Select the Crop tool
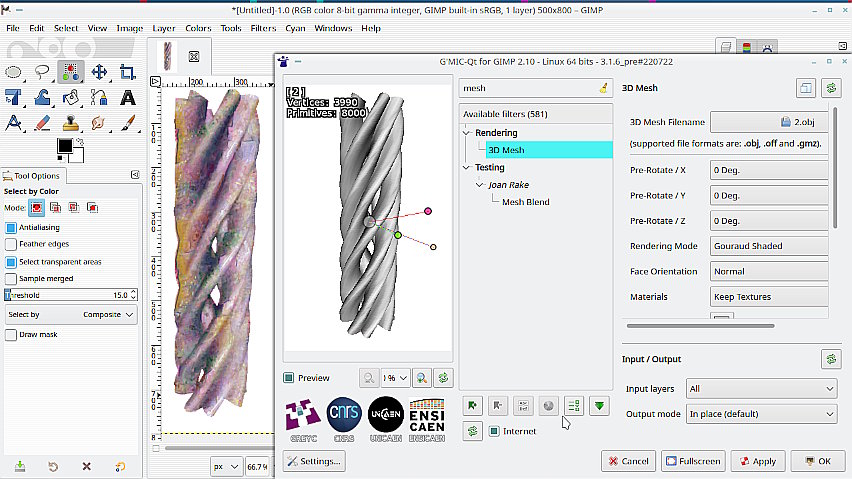 [x=127, y=72]
